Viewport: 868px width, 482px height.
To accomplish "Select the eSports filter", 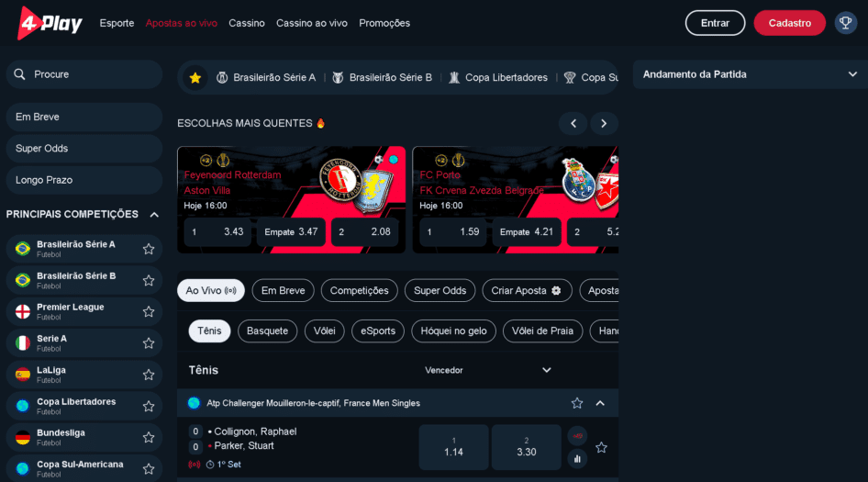I will pyautogui.click(x=378, y=331).
